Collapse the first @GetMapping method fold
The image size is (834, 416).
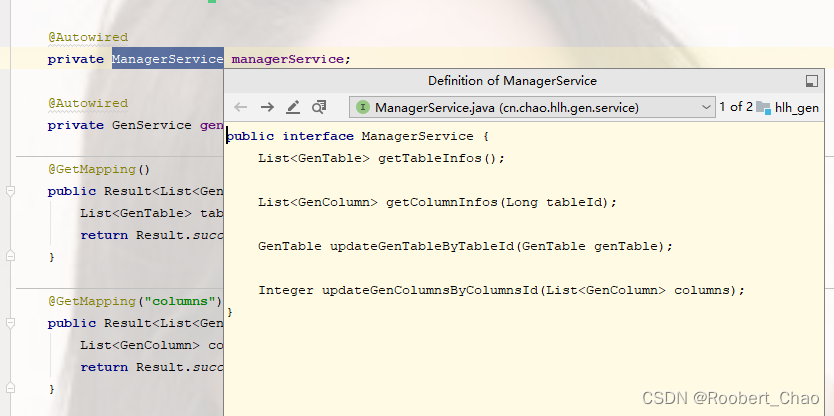point(10,191)
